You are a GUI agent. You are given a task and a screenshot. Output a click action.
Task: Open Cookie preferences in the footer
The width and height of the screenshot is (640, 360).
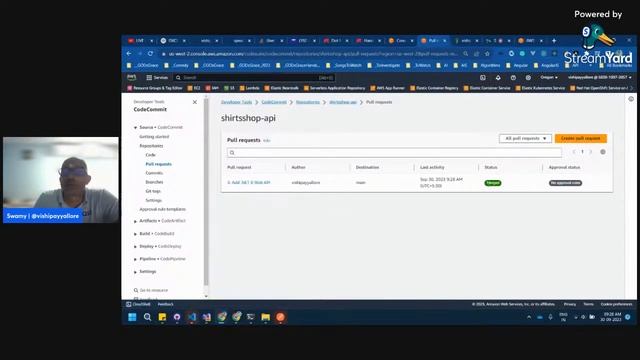coord(616,304)
